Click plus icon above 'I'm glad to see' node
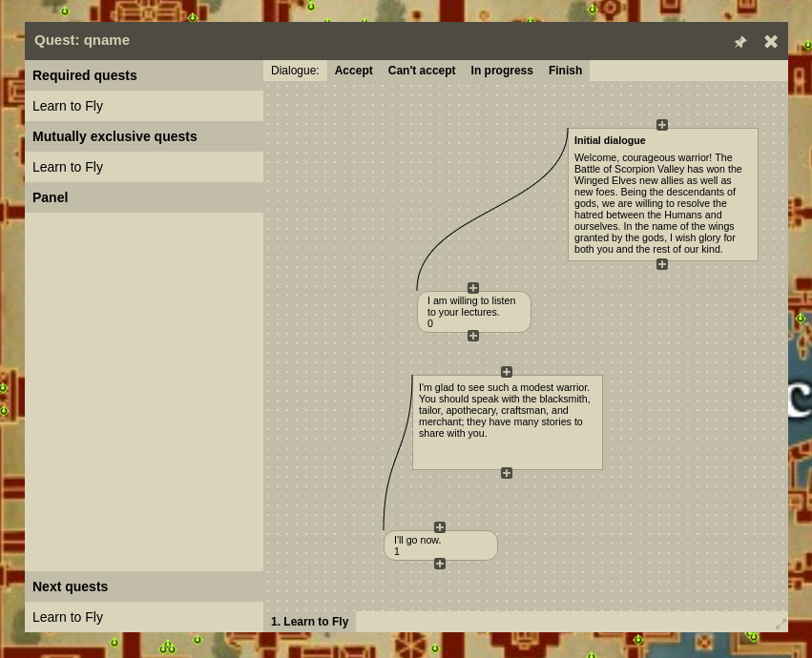Image resolution: width=812 pixels, height=658 pixels. [507, 372]
